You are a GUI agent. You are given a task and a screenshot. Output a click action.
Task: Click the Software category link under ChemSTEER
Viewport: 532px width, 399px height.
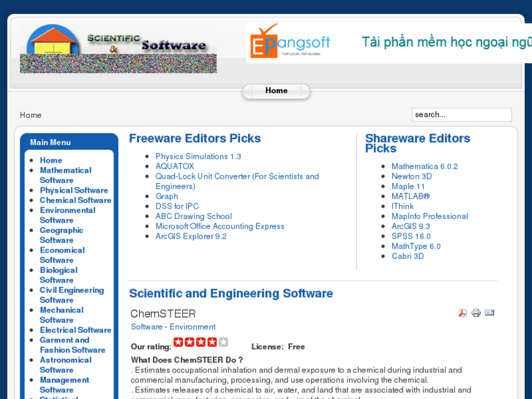point(146,327)
